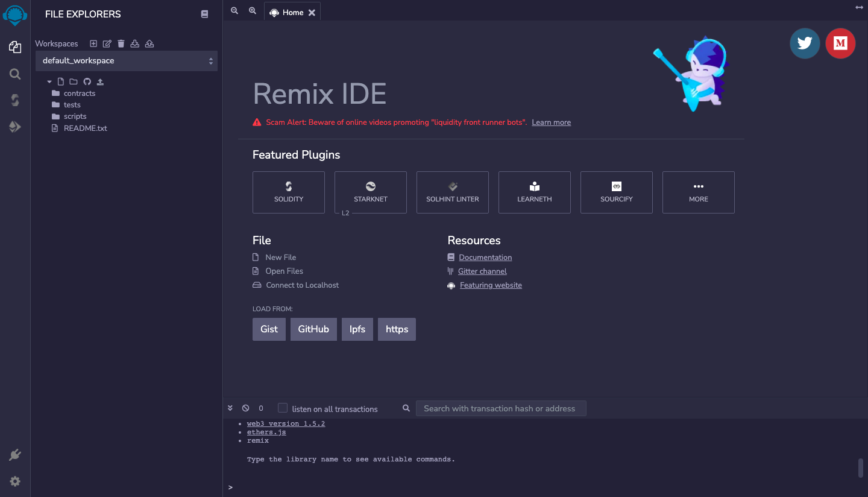This screenshot has width=868, height=497.
Task: Zoom out the editor
Action: click(234, 11)
